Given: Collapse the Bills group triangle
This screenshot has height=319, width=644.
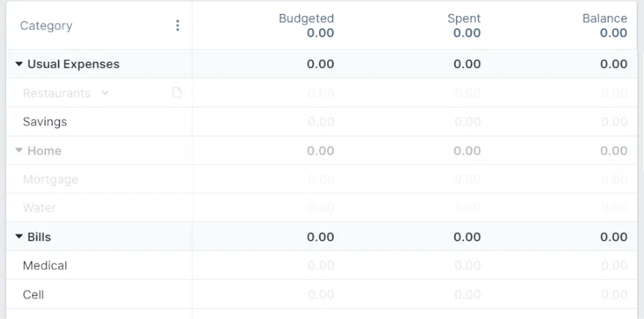Looking at the screenshot, I should [x=19, y=237].
